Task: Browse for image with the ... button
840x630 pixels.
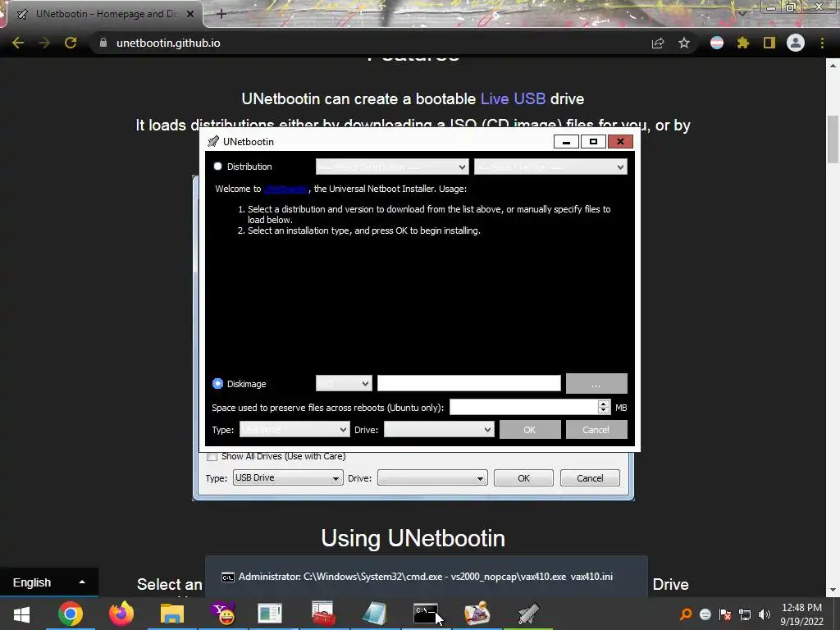Action: 596,384
